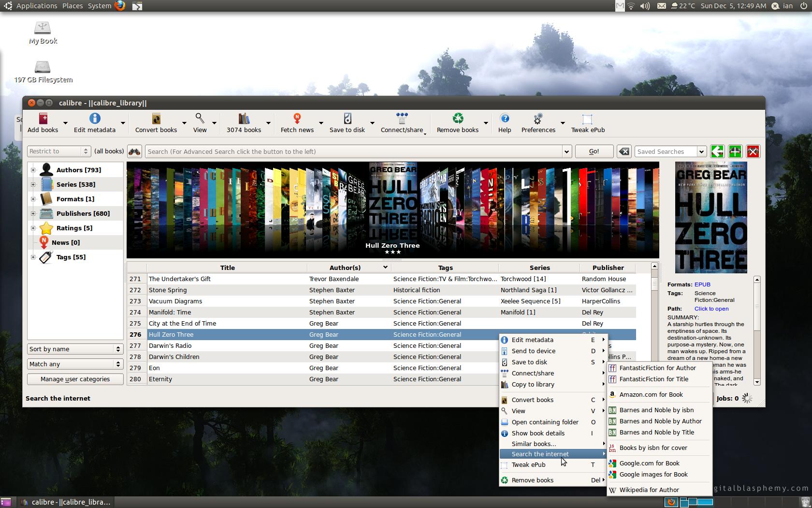Select the 'Darwin's Radio' title cell

tap(227, 345)
